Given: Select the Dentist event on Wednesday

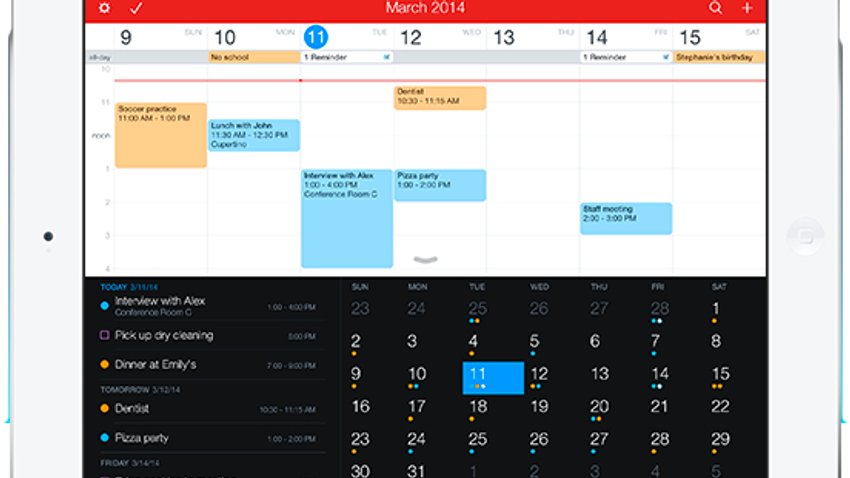Looking at the screenshot, I should tap(440, 98).
